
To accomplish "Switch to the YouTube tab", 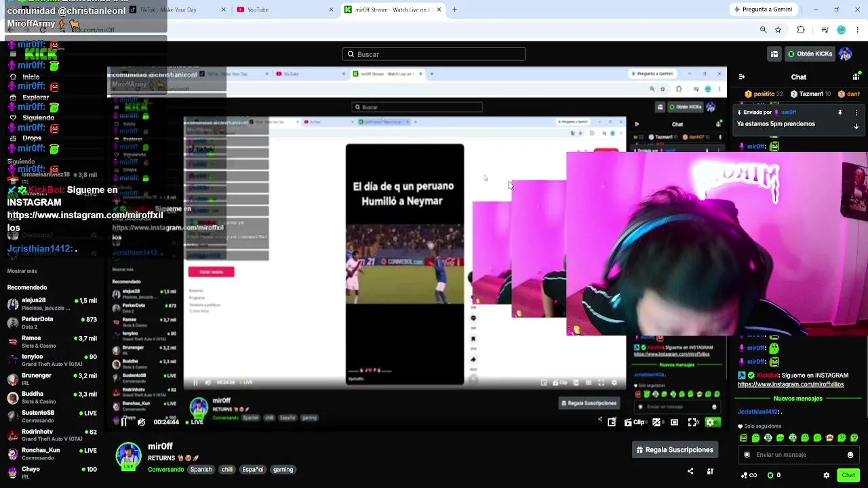I will pos(285,9).
